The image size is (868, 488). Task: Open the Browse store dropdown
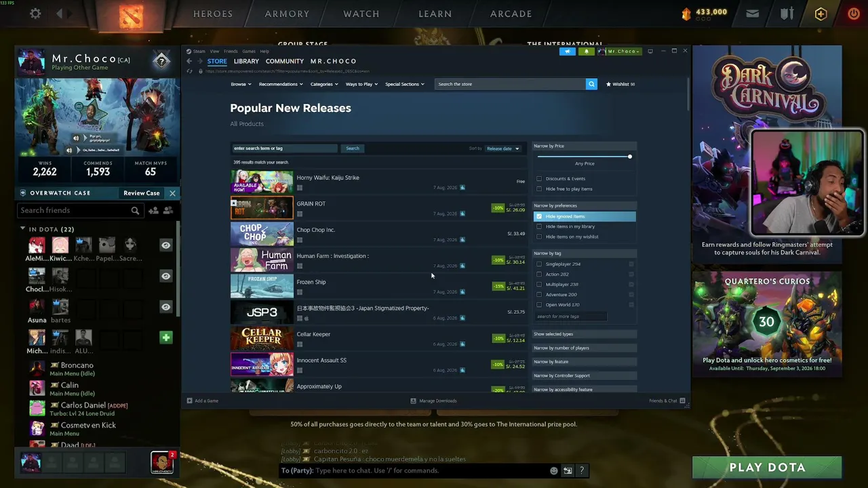click(241, 84)
